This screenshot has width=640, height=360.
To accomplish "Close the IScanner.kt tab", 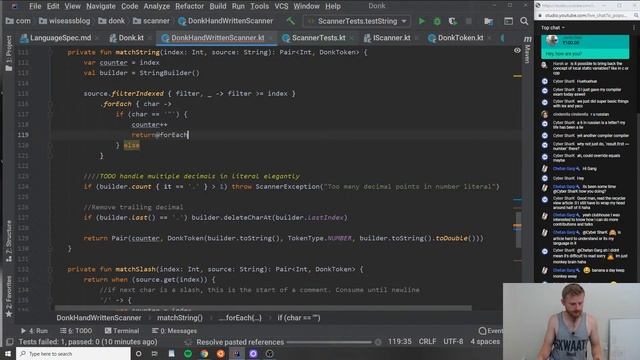I will click(x=416, y=38).
